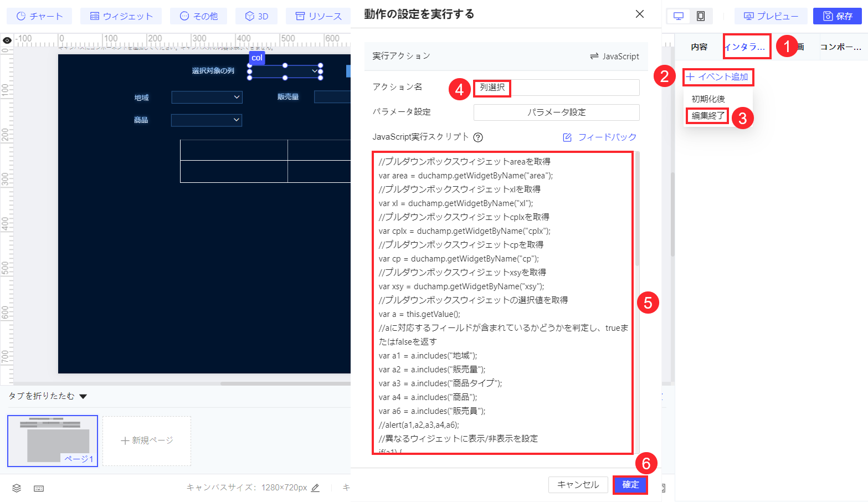Open the チャート toolbar menu
This screenshot has height=502, width=868.
pos(39,16)
